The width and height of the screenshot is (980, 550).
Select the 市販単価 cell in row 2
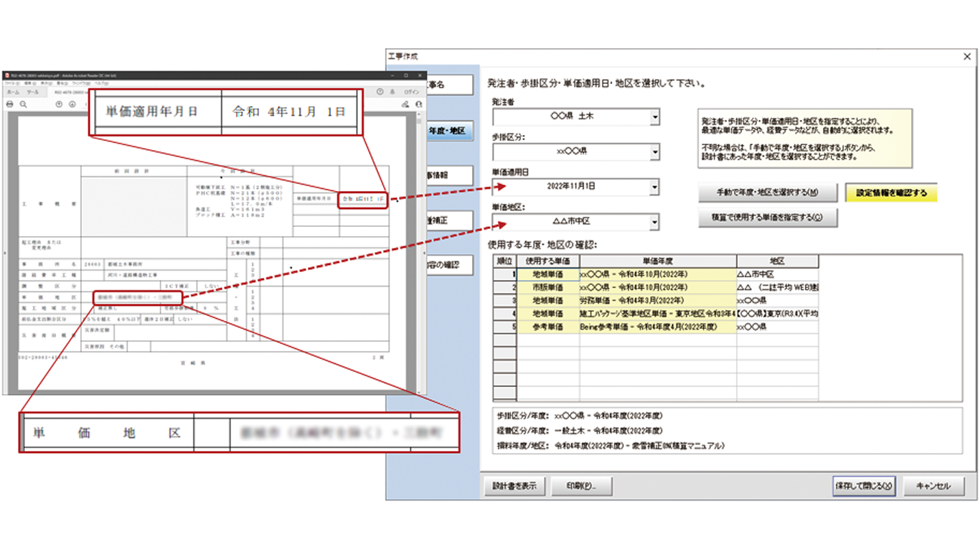tap(548, 287)
